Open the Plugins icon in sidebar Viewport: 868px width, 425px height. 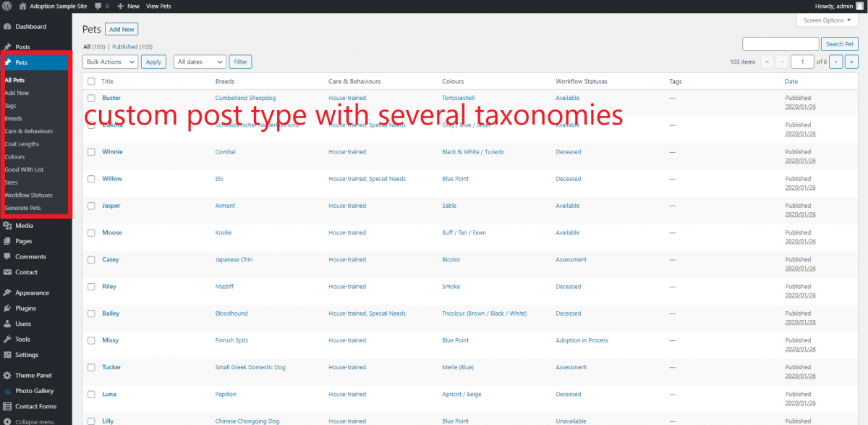pos(7,308)
